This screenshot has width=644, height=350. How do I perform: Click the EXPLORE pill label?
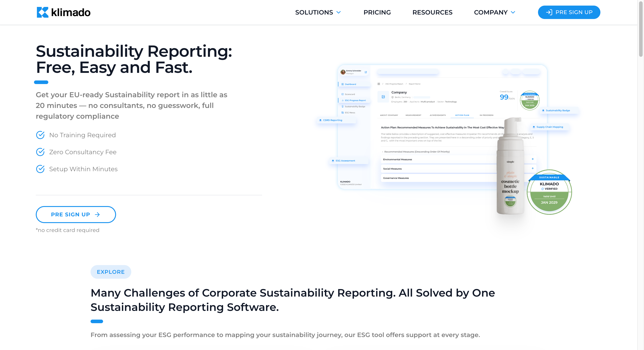(x=111, y=272)
